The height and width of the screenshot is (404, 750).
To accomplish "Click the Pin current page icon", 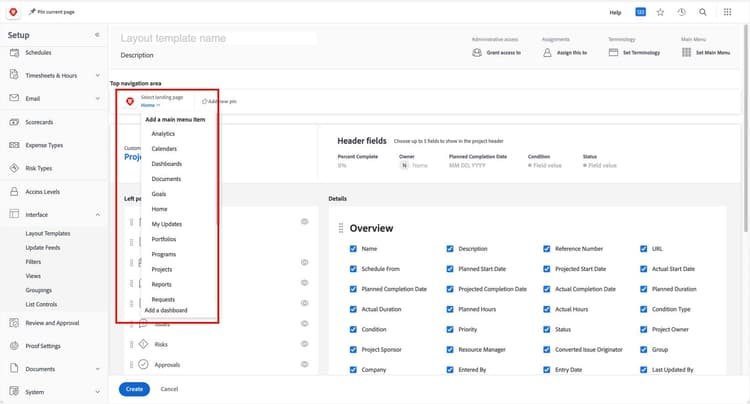I will (33, 12).
